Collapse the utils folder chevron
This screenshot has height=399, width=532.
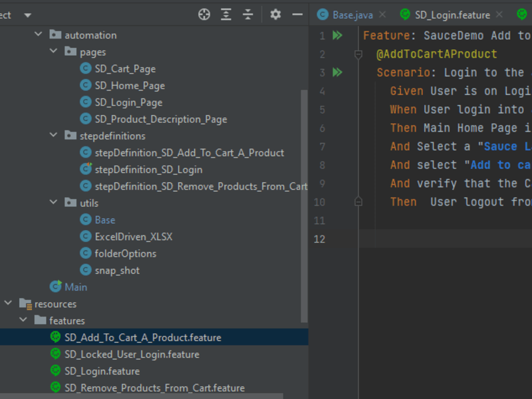[53, 202]
